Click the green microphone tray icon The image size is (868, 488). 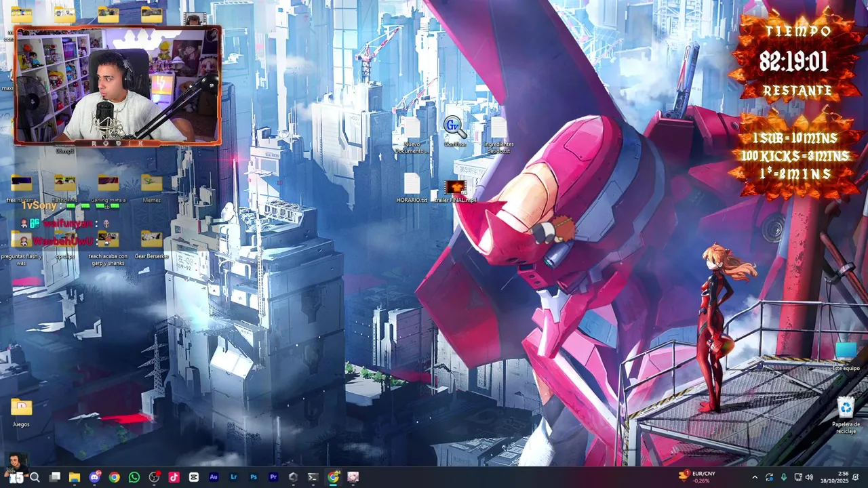click(784, 477)
